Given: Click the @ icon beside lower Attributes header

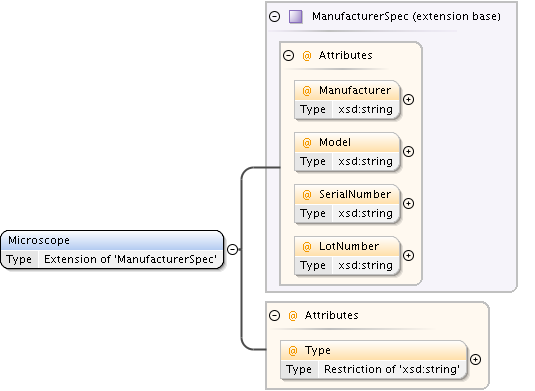Looking at the screenshot, I should (x=293, y=316).
